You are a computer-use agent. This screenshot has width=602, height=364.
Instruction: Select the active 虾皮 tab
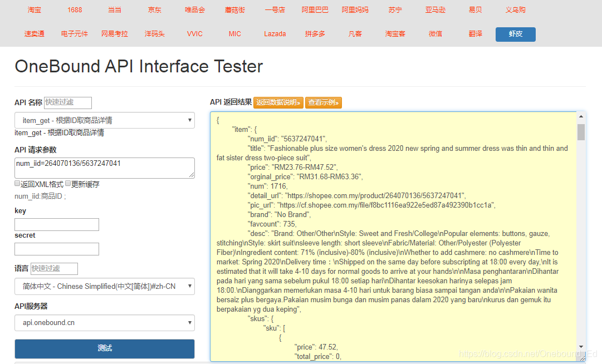pyautogui.click(x=516, y=34)
